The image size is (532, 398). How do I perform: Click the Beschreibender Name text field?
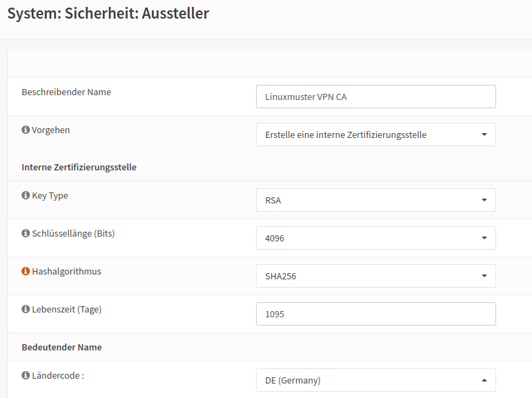coord(376,97)
